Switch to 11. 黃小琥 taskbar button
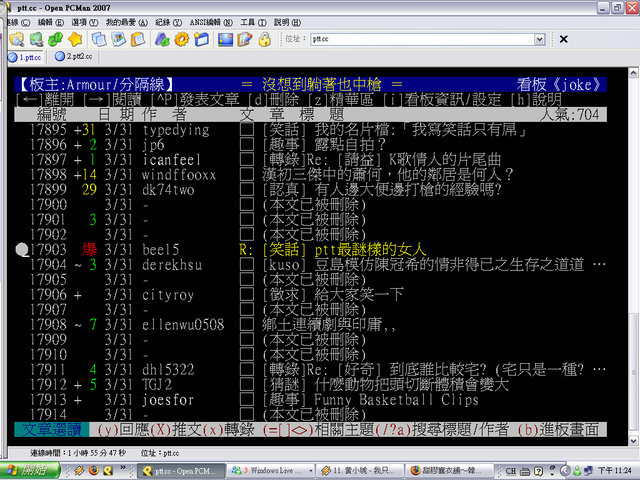This screenshot has width=640, height=480. pyautogui.click(x=360, y=471)
